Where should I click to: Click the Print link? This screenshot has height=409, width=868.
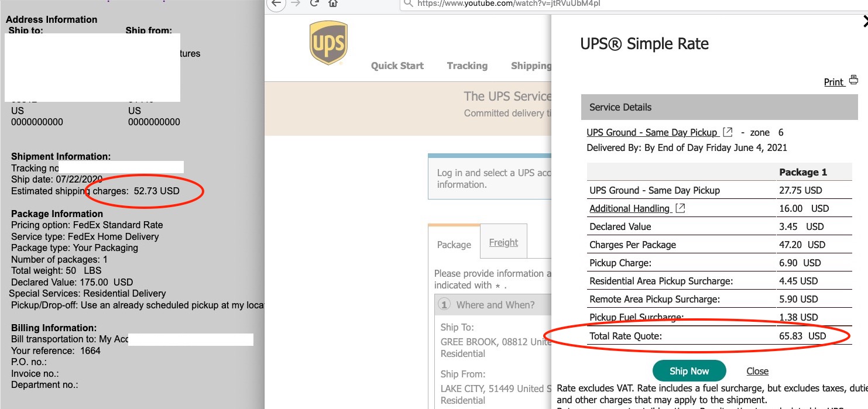click(833, 82)
